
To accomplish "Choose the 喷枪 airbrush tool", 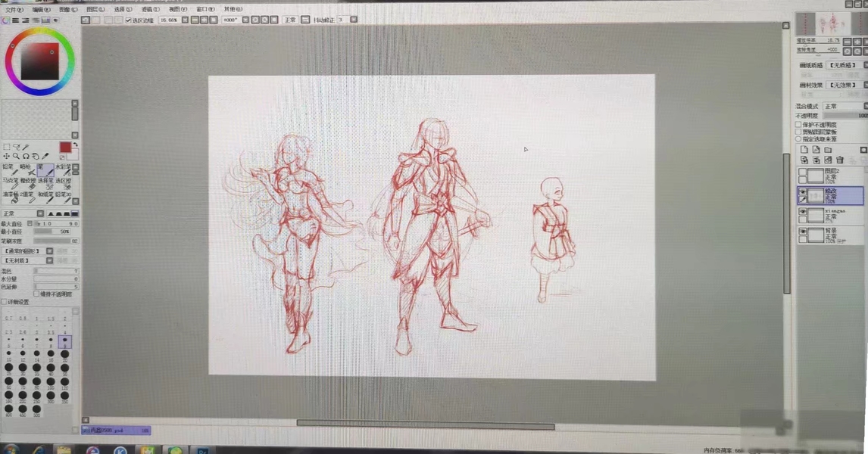I will click(27, 169).
